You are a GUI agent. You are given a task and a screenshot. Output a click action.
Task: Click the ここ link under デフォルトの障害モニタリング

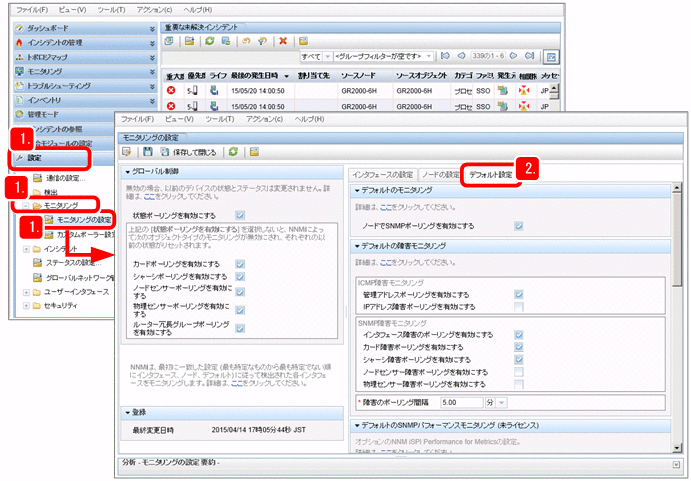386,262
